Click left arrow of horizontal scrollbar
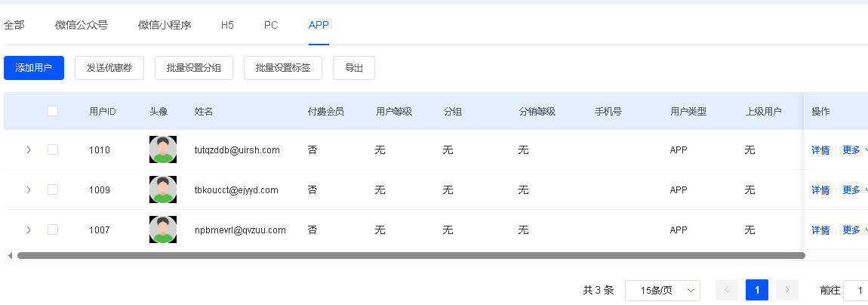This screenshot has width=868, height=305. [x=10, y=256]
